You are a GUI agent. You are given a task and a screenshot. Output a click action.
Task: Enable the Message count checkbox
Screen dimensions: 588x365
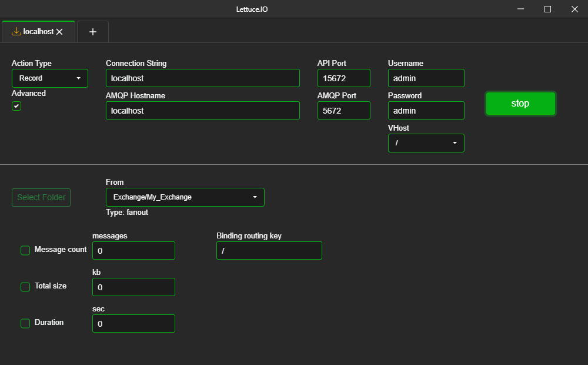pyautogui.click(x=25, y=250)
